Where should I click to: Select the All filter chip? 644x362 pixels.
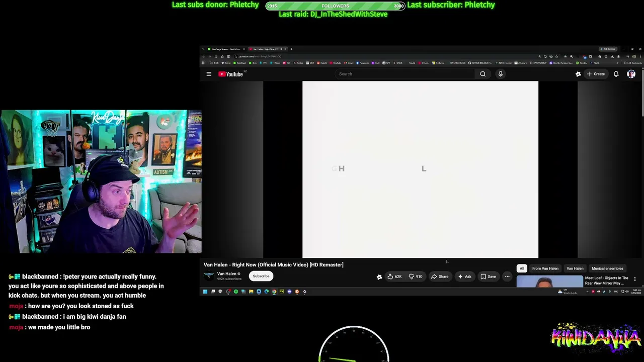coord(522,268)
